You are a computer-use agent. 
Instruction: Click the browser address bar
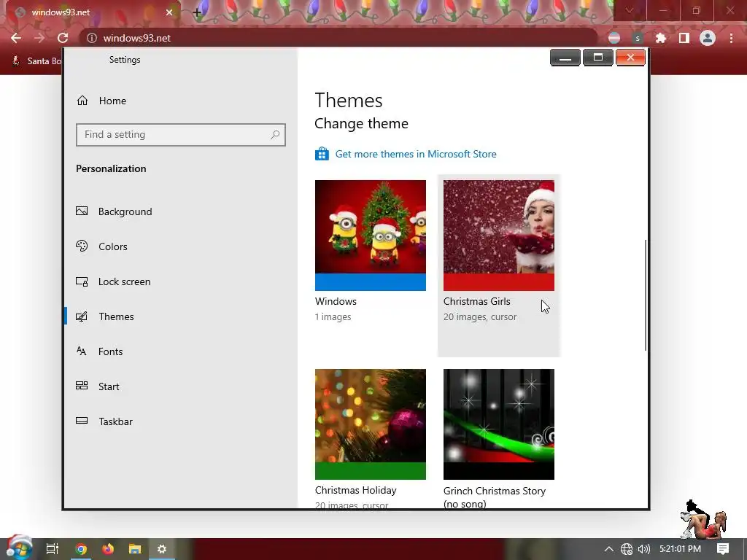pyautogui.click(x=338, y=38)
